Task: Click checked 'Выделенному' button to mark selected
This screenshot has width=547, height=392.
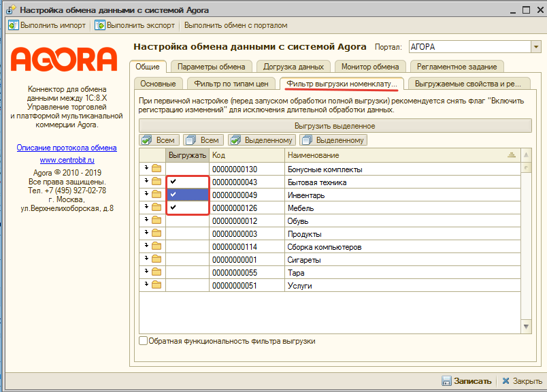Action: tap(263, 140)
